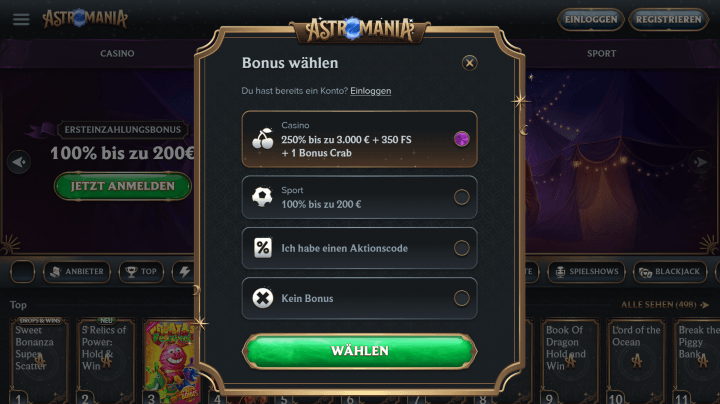The height and width of the screenshot is (404, 720).
Task: Close the Bonus wählen dialog
Action: [469, 63]
